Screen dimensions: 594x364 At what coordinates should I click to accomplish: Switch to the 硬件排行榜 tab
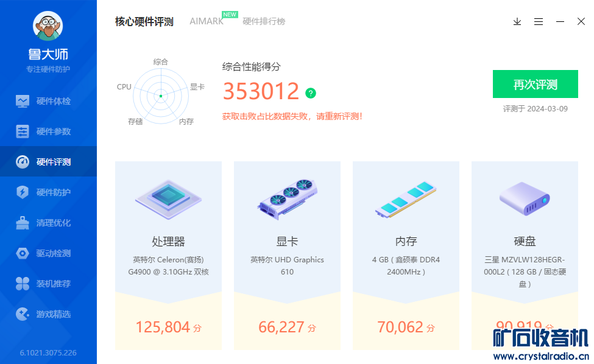point(264,21)
